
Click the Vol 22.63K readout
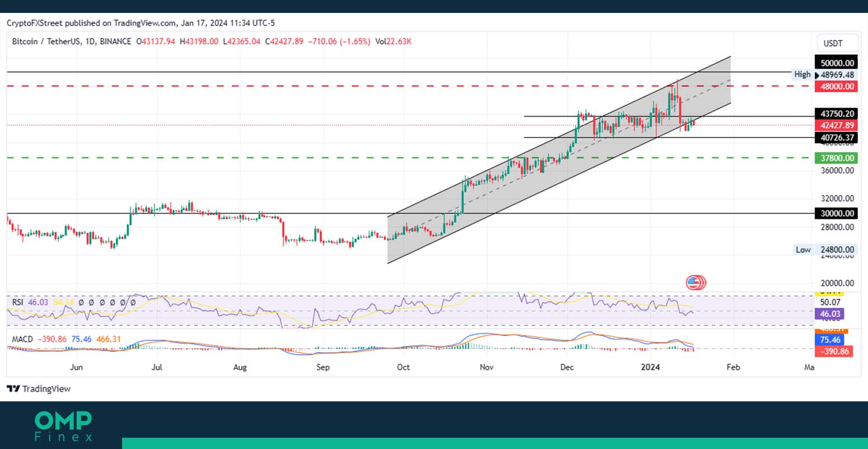click(393, 41)
